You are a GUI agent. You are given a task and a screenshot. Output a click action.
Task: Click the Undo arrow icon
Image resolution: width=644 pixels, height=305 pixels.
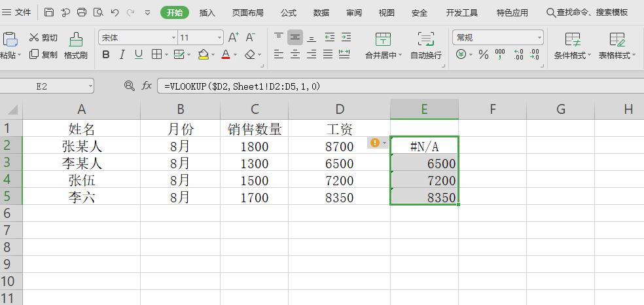pos(115,12)
